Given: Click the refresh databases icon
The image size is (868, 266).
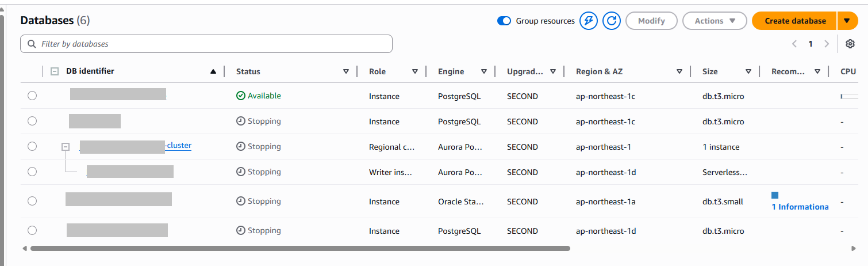Looking at the screenshot, I should point(612,21).
